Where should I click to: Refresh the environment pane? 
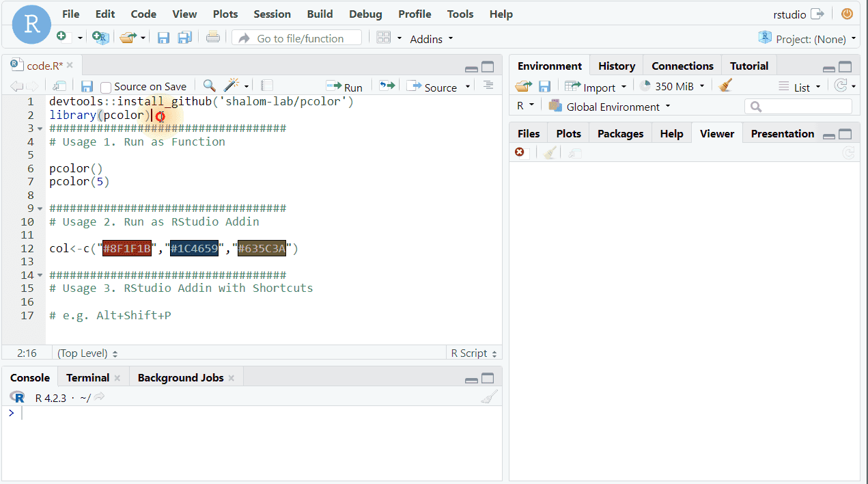pos(841,86)
